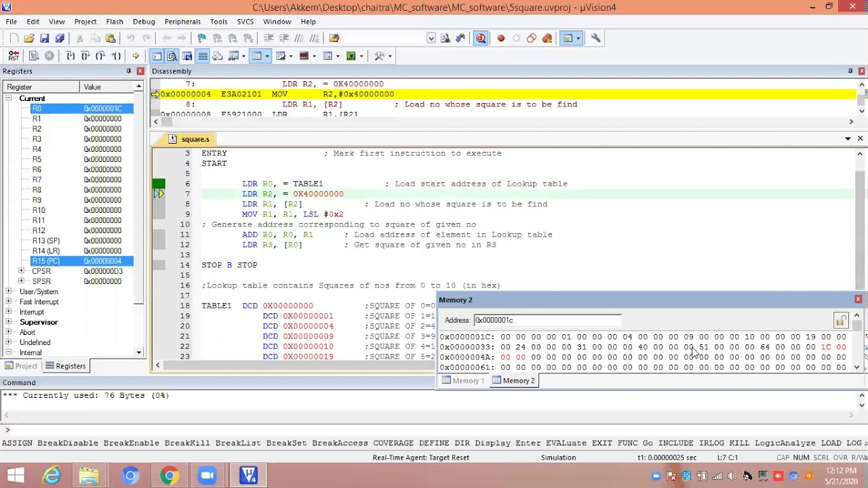This screenshot has height=488, width=868.
Task: Open the Memory windows dropdown arrow
Action: pyautogui.click(x=267, y=56)
